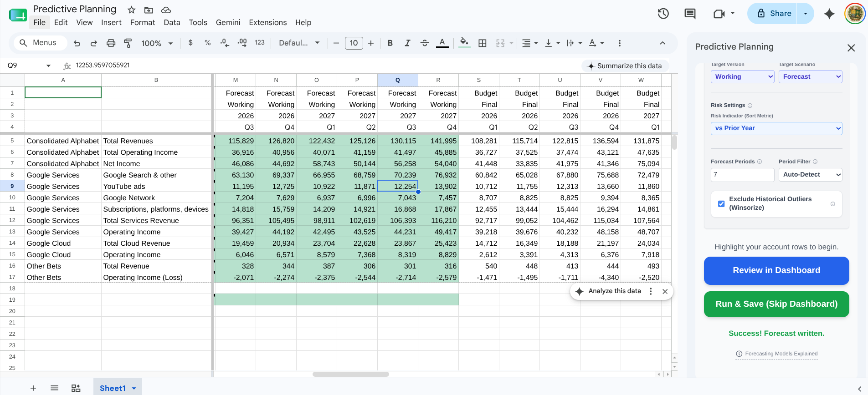Click the horizontal scrollbar thumb
The width and height of the screenshot is (868, 395).
pos(351,375)
